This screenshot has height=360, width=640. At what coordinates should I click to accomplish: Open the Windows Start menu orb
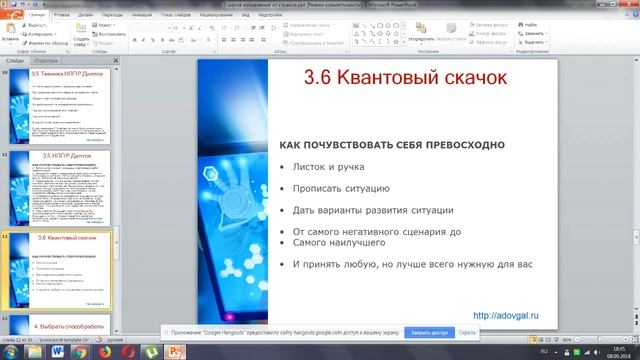[x=11, y=352]
